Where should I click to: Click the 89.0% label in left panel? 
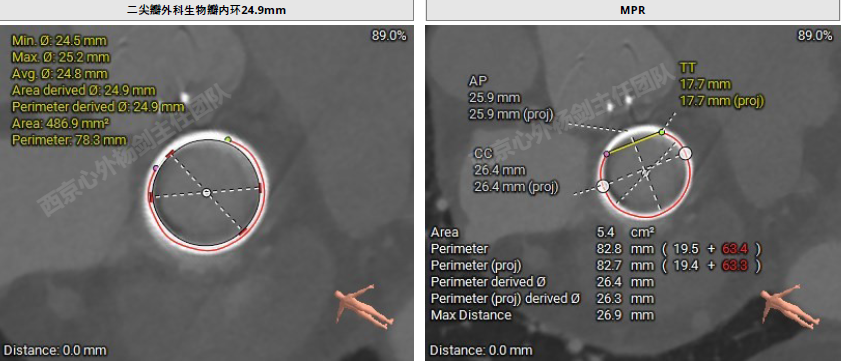pyautogui.click(x=389, y=35)
